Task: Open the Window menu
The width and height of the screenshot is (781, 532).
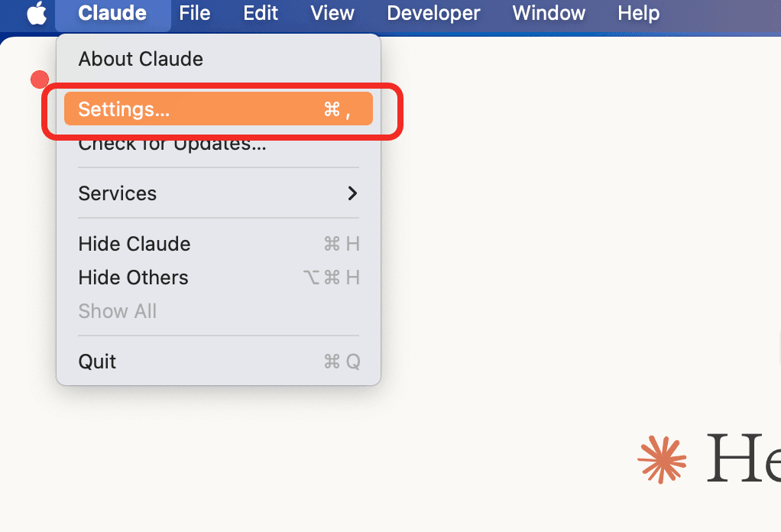Action: pos(549,13)
